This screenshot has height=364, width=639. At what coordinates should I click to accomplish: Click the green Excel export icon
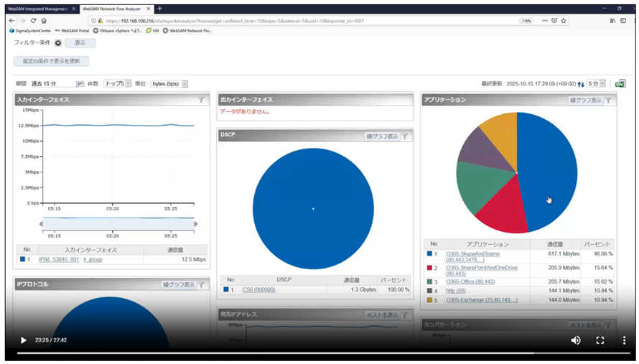click(620, 84)
